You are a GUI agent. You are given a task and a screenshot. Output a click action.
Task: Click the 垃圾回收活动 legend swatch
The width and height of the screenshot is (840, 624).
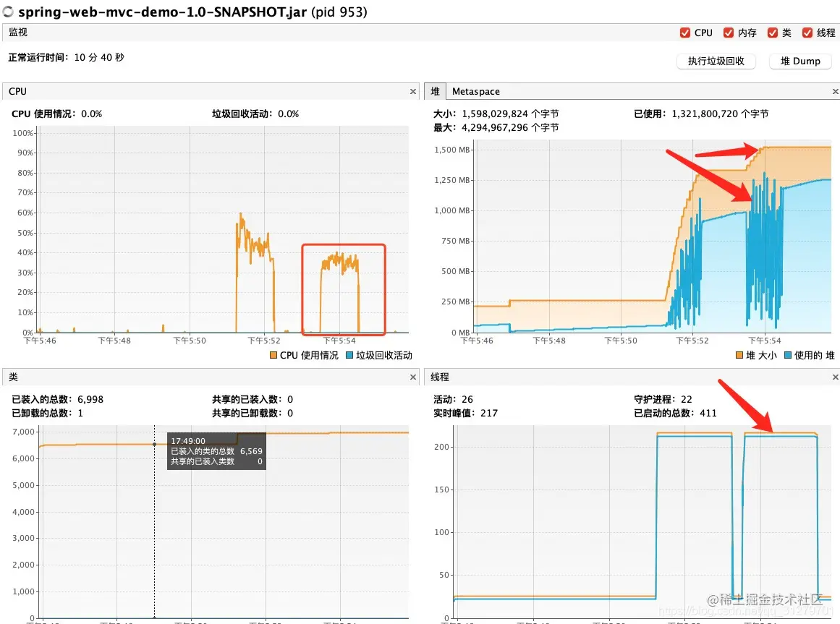pyautogui.click(x=350, y=355)
